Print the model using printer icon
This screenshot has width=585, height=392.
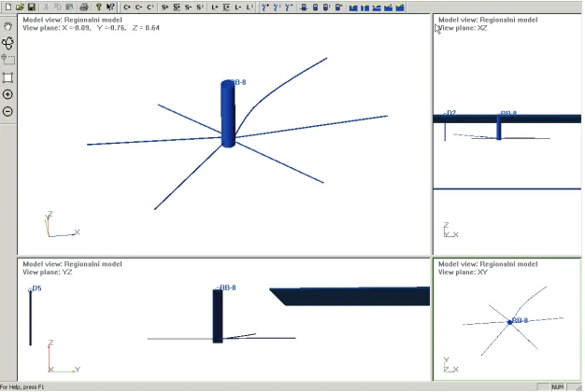click(84, 7)
